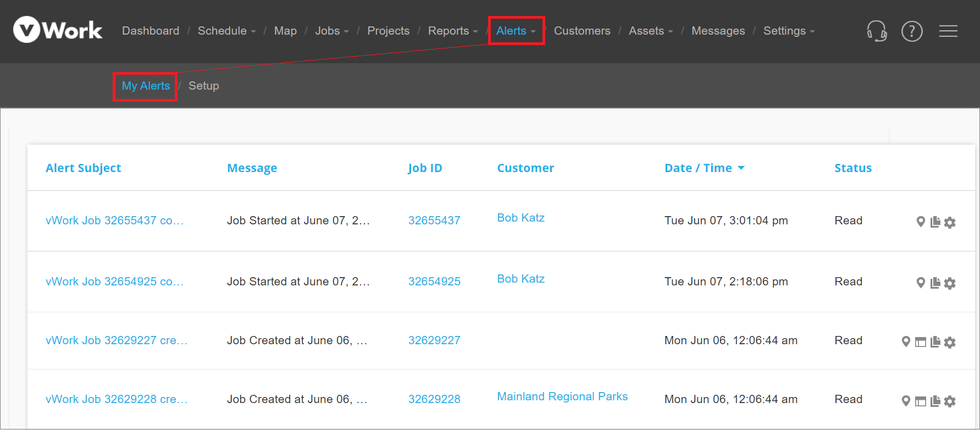Sort by the Date / Time column
Viewport: 980px width, 430px height.
(x=705, y=168)
